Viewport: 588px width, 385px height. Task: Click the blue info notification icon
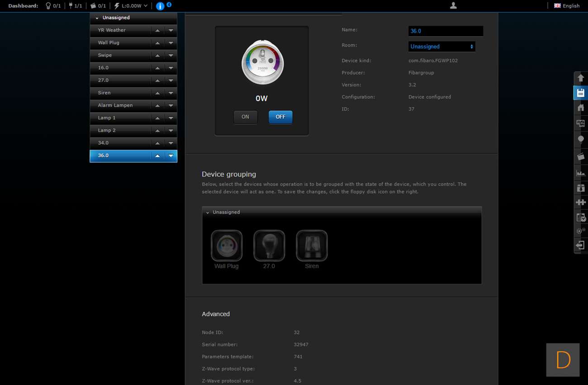(x=160, y=6)
